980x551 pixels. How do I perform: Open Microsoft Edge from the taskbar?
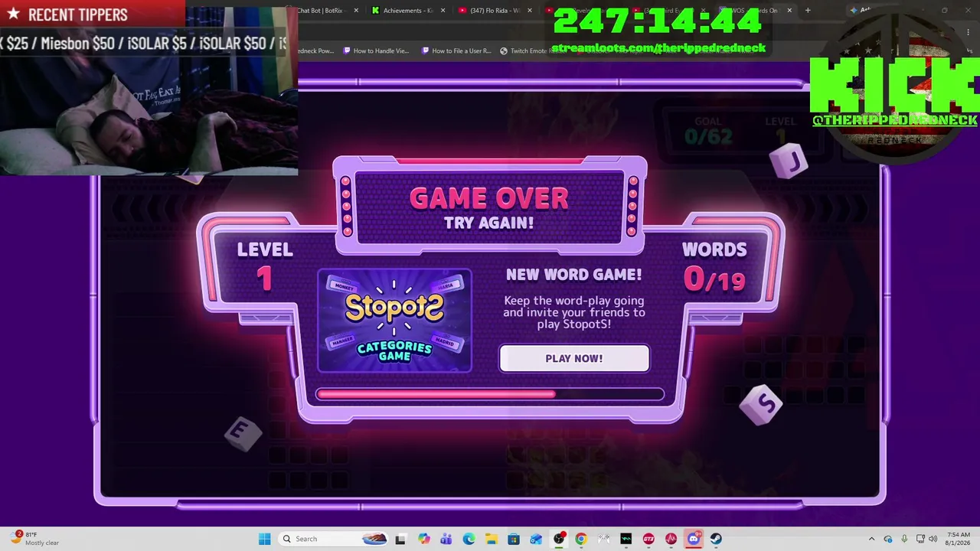pyautogui.click(x=469, y=539)
